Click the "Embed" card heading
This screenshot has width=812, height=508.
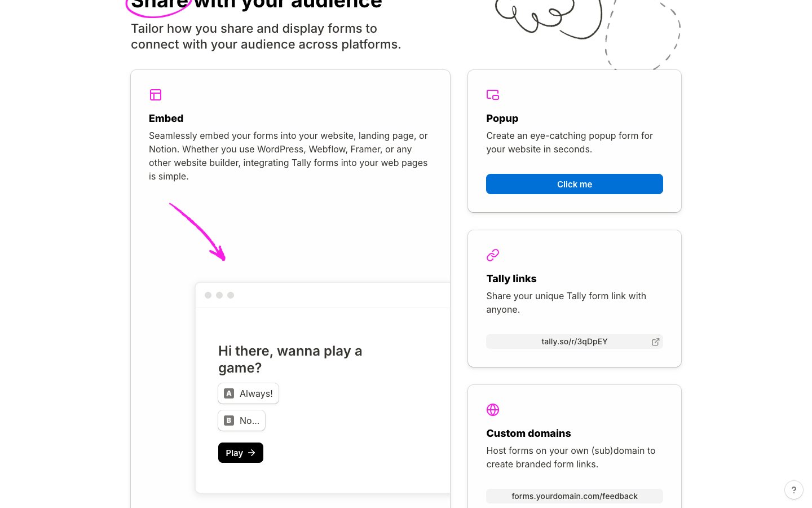pos(166,119)
